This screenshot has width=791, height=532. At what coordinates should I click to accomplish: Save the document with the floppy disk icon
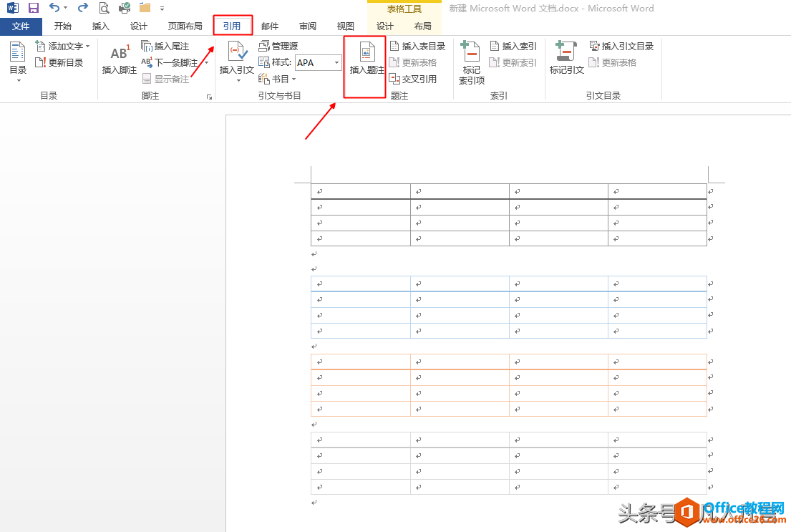pos(34,8)
